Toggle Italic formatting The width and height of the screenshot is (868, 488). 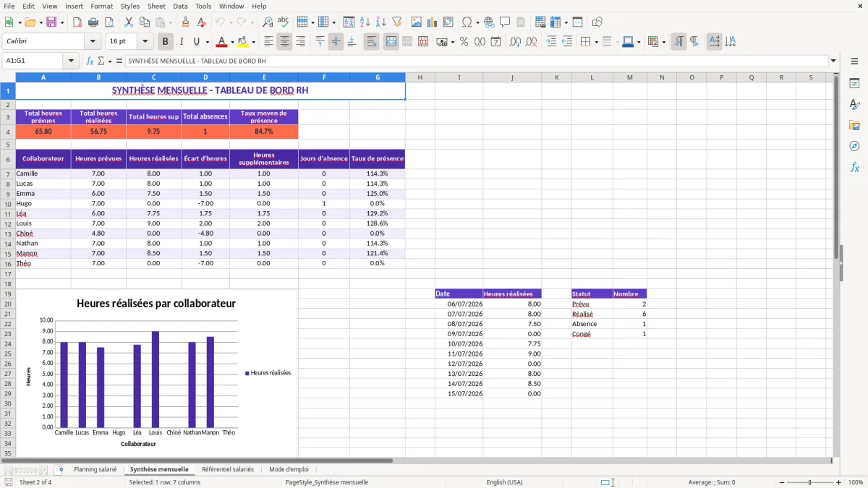pos(182,42)
